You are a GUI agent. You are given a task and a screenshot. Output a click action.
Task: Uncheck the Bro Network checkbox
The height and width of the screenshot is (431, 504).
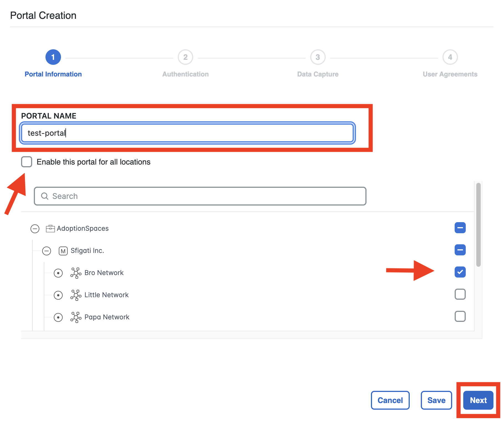coord(460,272)
